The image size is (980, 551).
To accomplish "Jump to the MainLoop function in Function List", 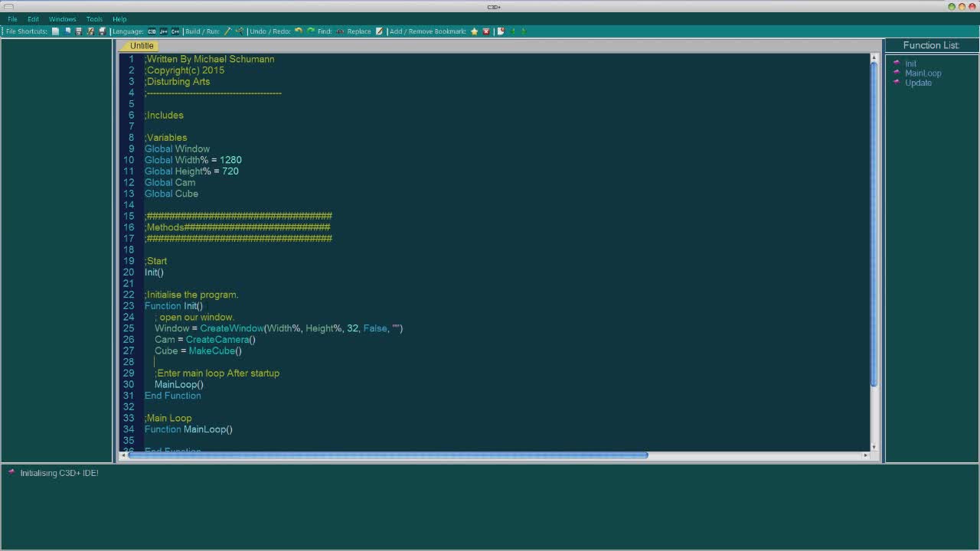I will (x=923, y=73).
